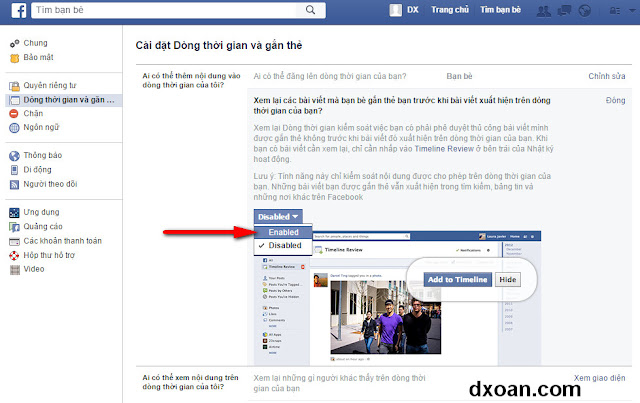Open Chặn blocking settings
The height and width of the screenshot is (403, 640).
coord(33,113)
